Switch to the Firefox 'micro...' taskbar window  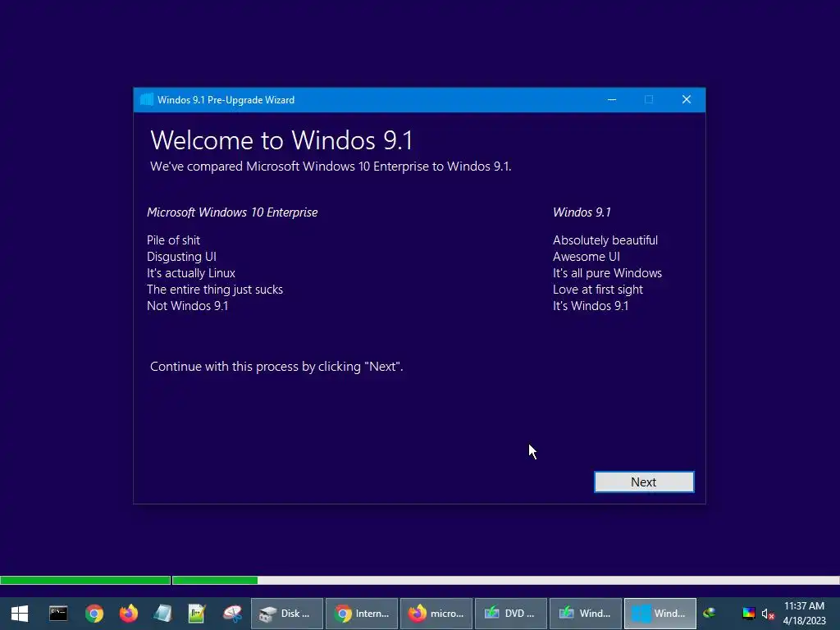click(436, 613)
